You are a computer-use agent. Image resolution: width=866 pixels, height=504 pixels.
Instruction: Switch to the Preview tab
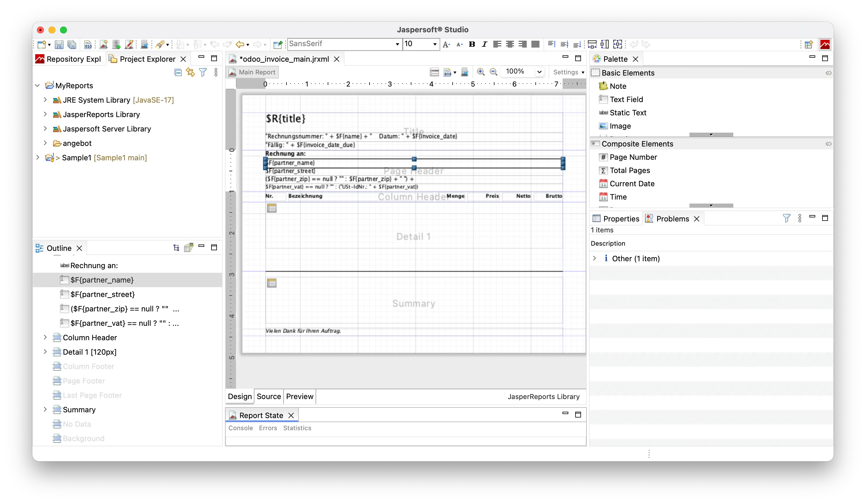pyautogui.click(x=300, y=396)
